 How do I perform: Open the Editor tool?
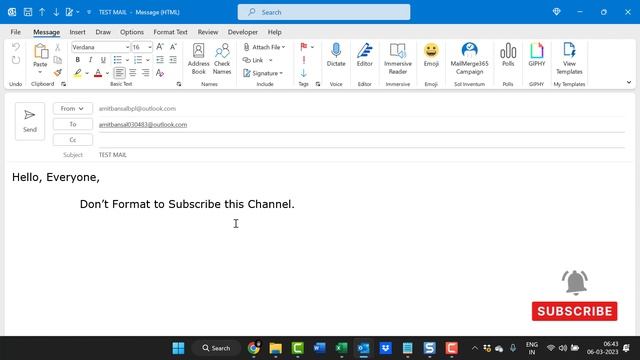pos(364,55)
